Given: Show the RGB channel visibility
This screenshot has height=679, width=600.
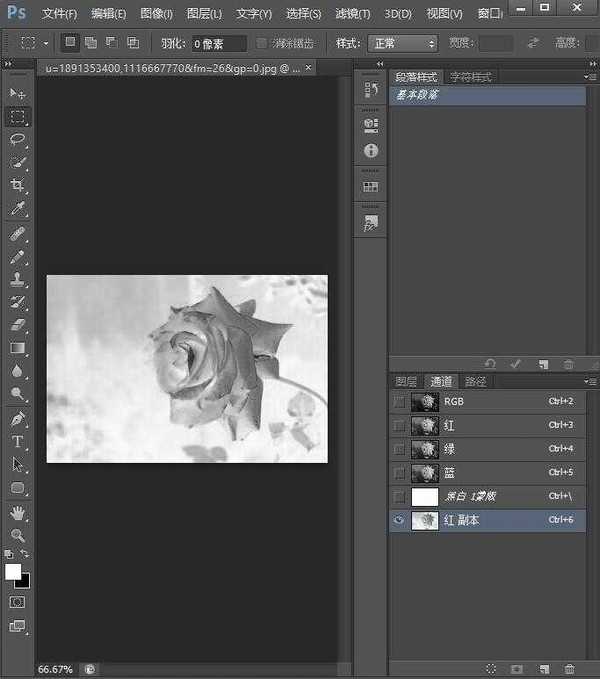Looking at the screenshot, I should click(400, 401).
